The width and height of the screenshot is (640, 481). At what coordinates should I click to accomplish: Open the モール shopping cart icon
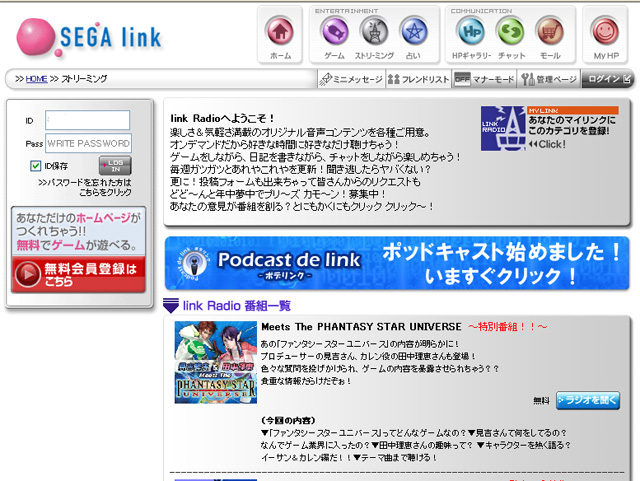(550, 31)
